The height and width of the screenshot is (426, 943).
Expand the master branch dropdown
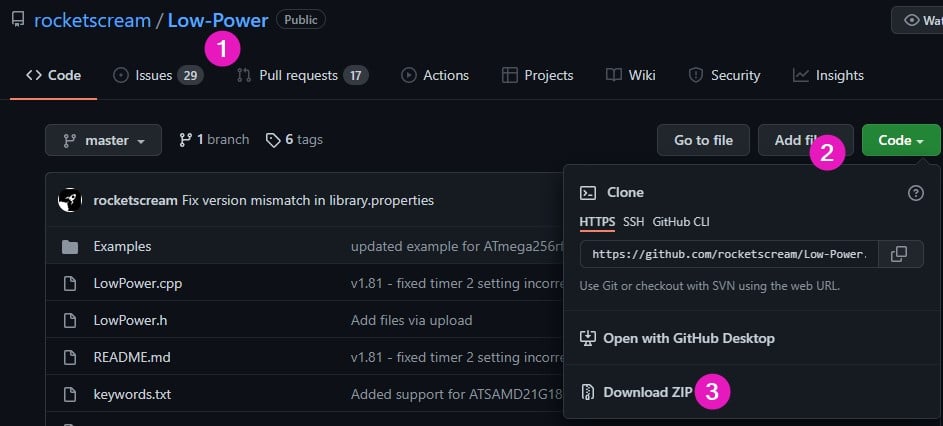coord(103,140)
